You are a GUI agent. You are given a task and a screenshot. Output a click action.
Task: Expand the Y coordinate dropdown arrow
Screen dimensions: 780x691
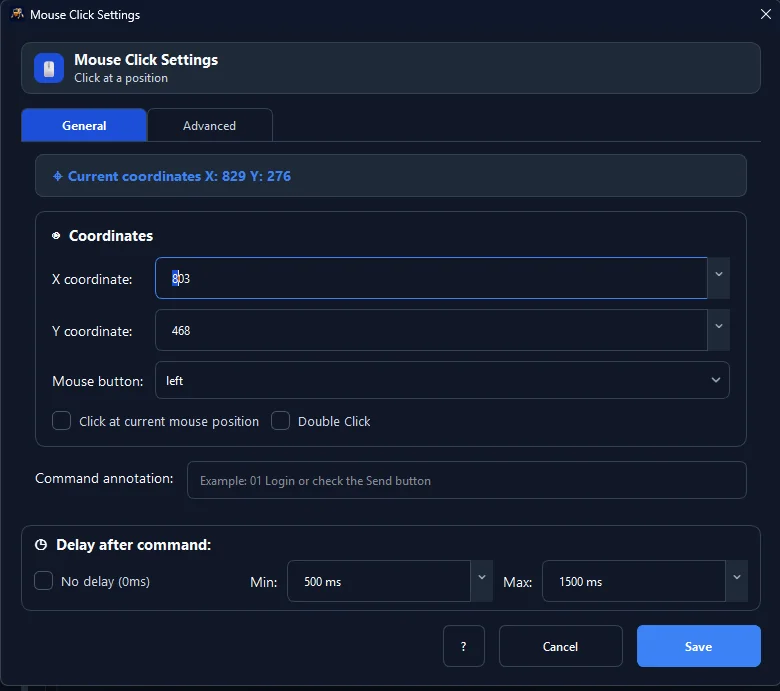[719, 326]
